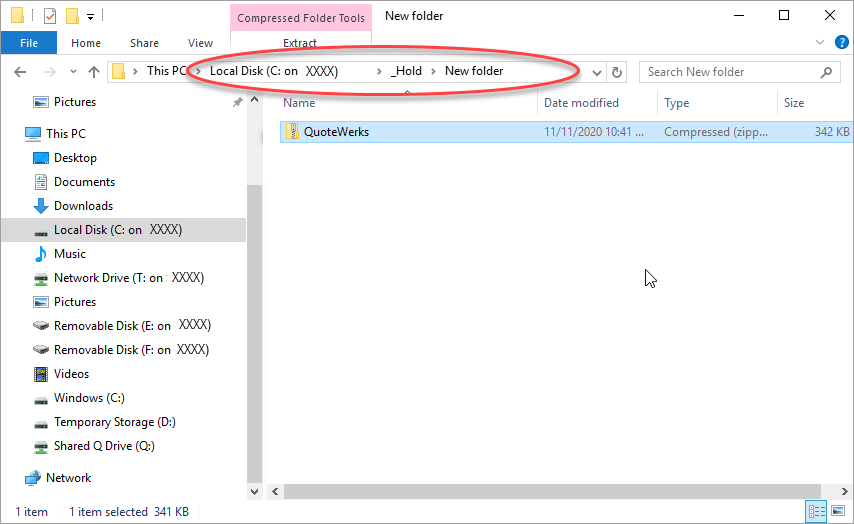Viewport: 854px width, 524px height.
Task: Click horizontal scrollbar left arrow
Action: (x=275, y=491)
